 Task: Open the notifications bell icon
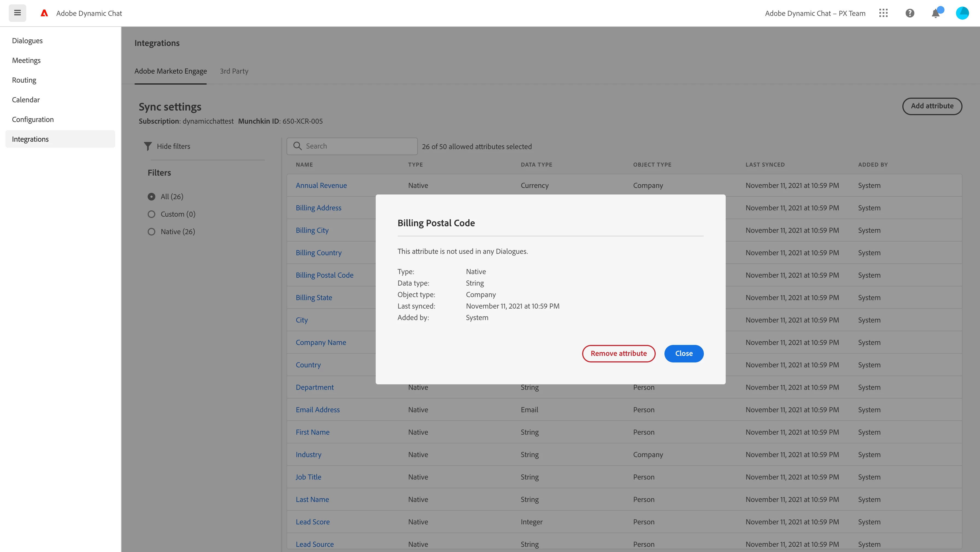pyautogui.click(x=935, y=14)
